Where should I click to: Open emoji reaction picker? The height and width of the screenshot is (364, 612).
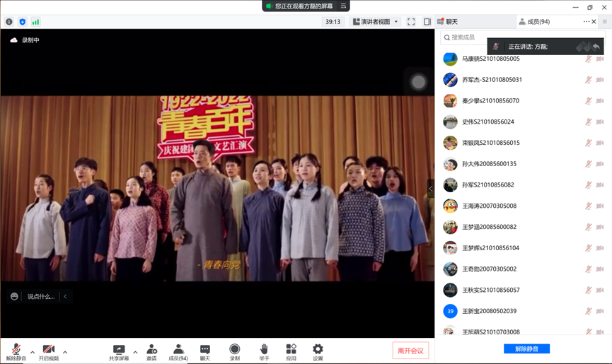coord(14,297)
